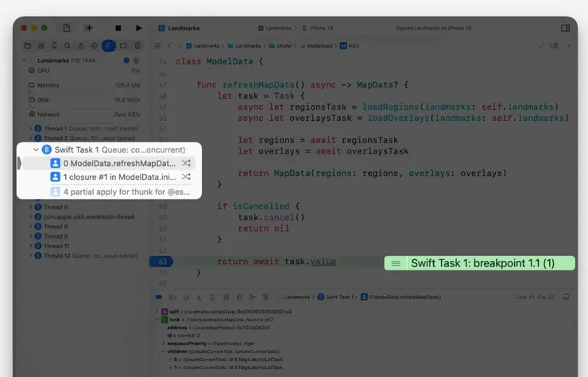Open editor split options icon
The height and width of the screenshot is (377, 588).
point(554,46)
